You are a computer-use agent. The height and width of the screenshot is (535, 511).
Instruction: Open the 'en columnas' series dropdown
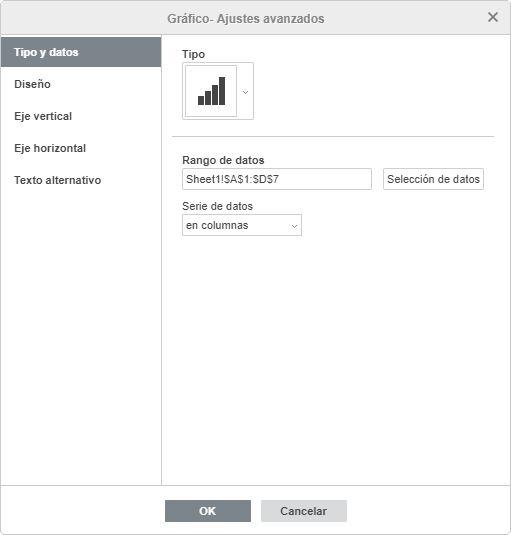point(242,225)
